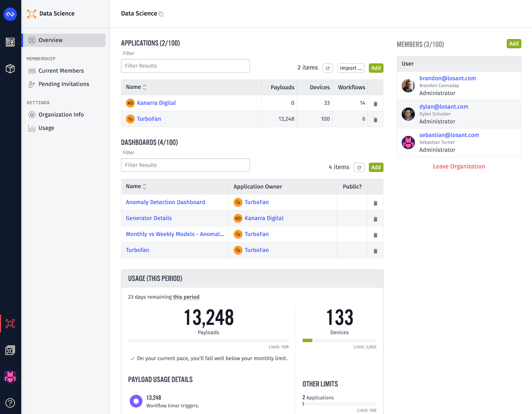Open Generator Details dashboard link

(x=149, y=218)
